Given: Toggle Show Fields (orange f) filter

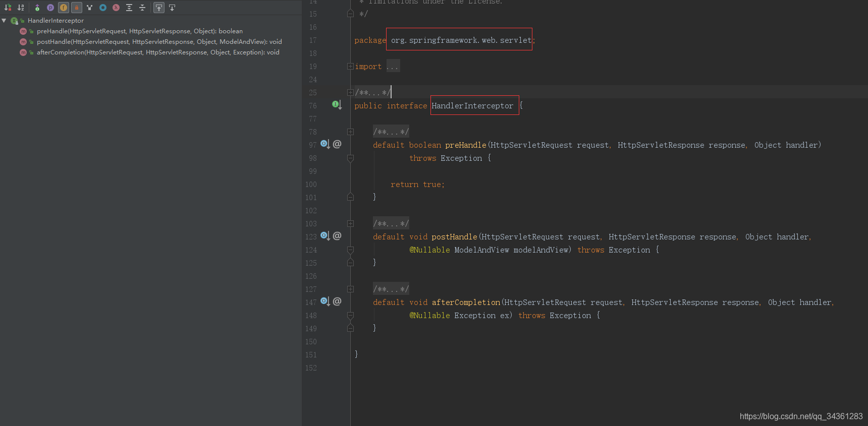Looking at the screenshot, I should click(x=64, y=8).
